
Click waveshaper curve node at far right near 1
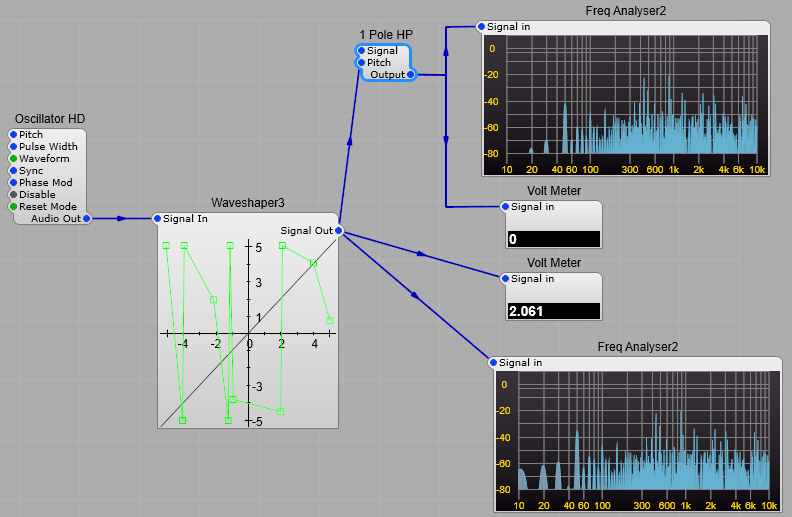point(330,321)
